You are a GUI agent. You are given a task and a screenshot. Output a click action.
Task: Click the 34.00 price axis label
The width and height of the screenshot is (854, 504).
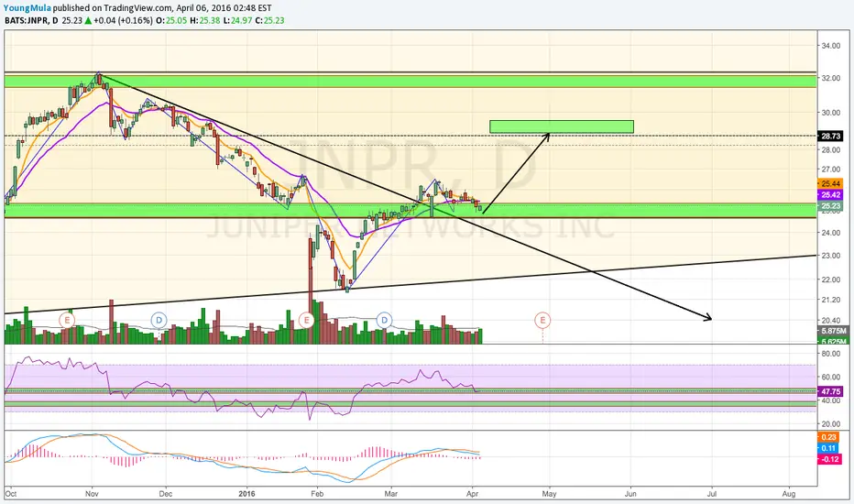click(x=830, y=46)
